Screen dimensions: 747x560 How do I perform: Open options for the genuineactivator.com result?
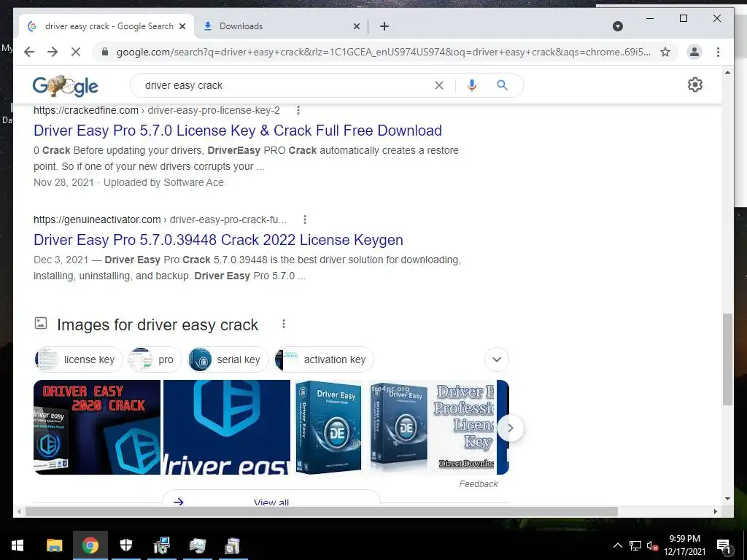(305, 219)
